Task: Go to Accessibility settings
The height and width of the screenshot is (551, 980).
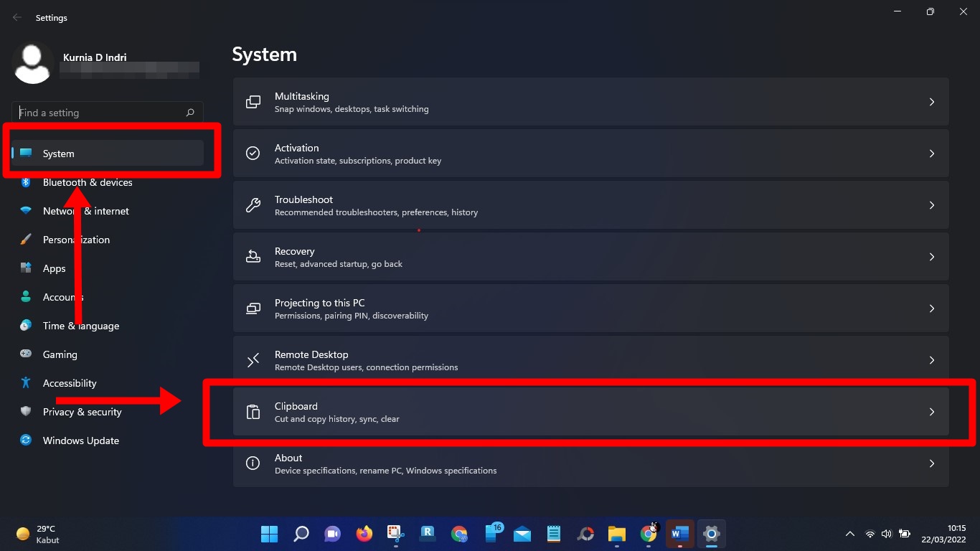Action: tap(69, 383)
